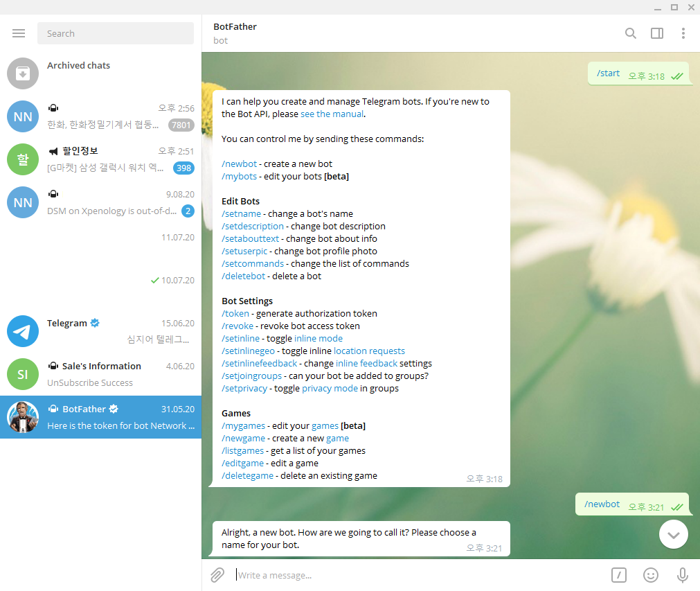This screenshot has height=591, width=700.
Task: Click the Search chats field
Action: 116,33
